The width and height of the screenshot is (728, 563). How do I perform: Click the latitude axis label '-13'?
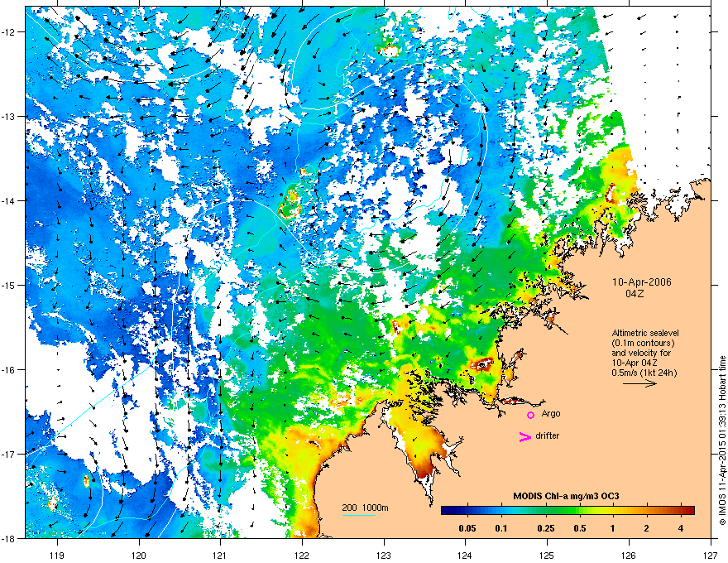click(10, 116)
